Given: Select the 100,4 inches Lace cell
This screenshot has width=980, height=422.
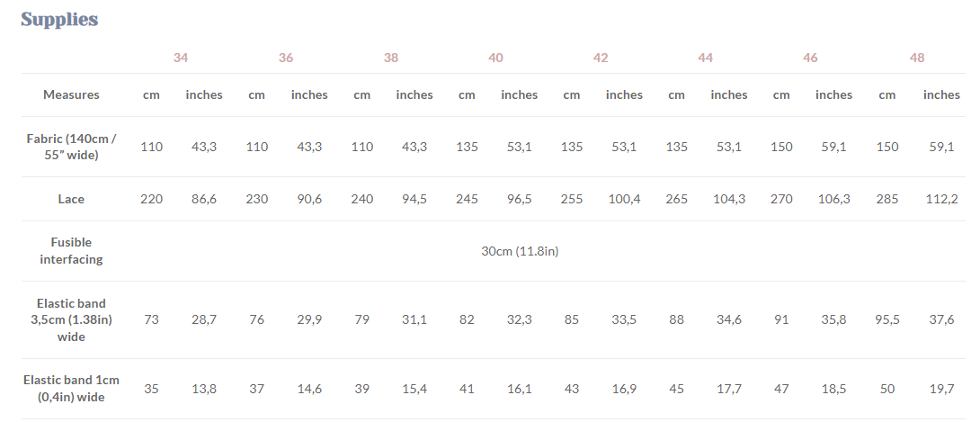Looking at the screenshot, I should (624, 199).
